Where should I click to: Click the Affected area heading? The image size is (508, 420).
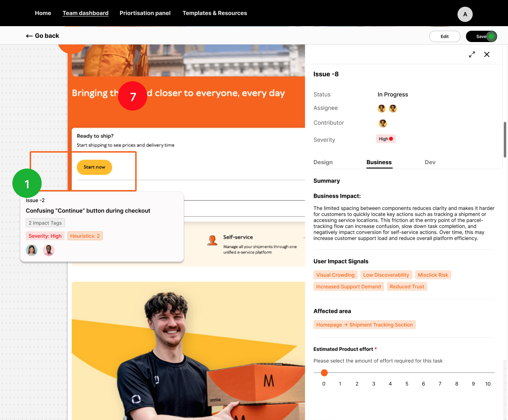332,311
